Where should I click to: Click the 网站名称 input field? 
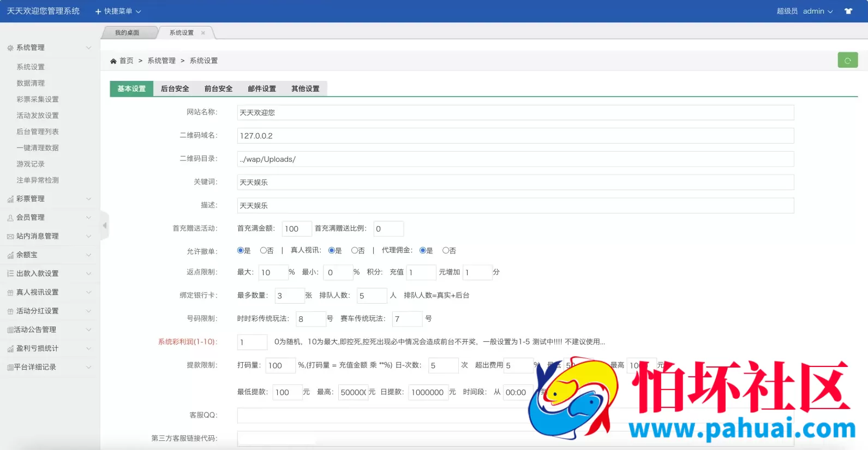(x=516, y=112)
